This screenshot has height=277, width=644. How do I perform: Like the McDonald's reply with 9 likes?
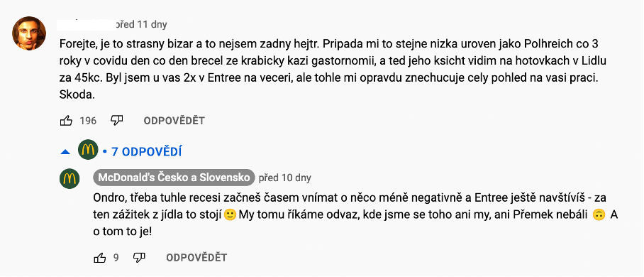pyautogui.click(x=100, y=258)
